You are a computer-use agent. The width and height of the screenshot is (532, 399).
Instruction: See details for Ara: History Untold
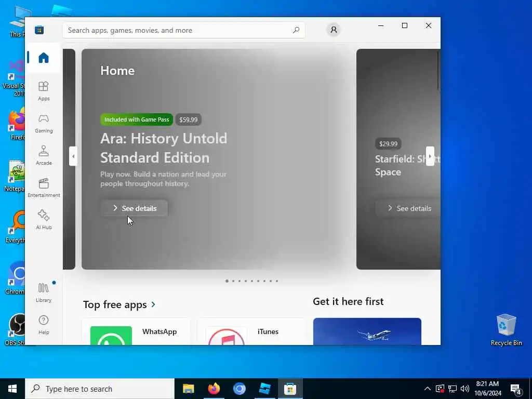click(x=134, y=208)
